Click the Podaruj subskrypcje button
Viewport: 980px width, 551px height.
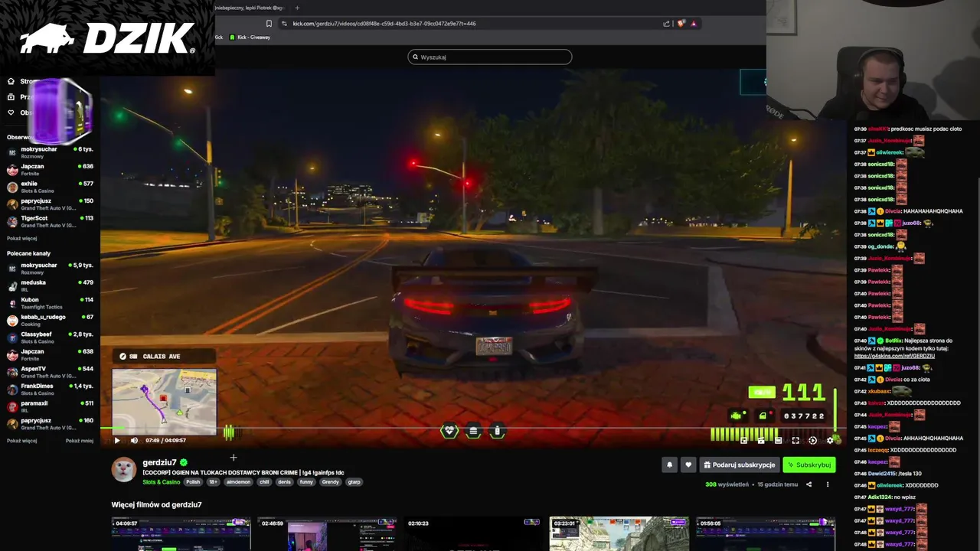tap(739, 465)
